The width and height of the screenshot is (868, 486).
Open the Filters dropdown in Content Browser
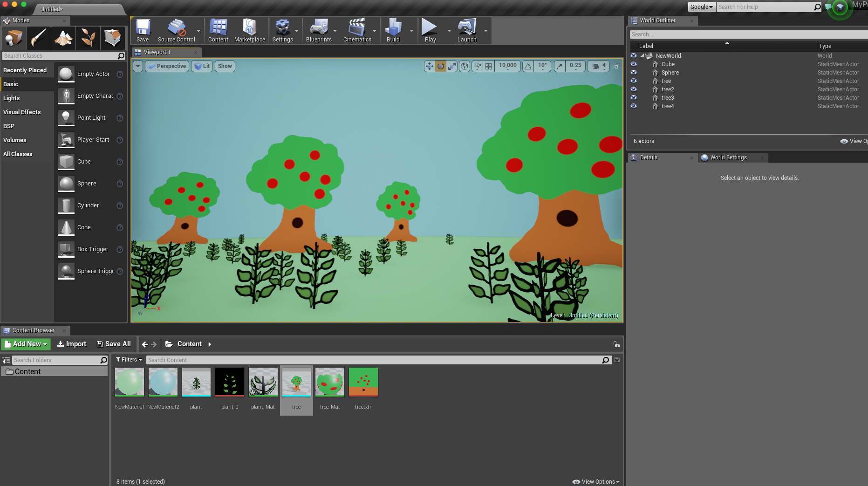(x=129, y=360)
